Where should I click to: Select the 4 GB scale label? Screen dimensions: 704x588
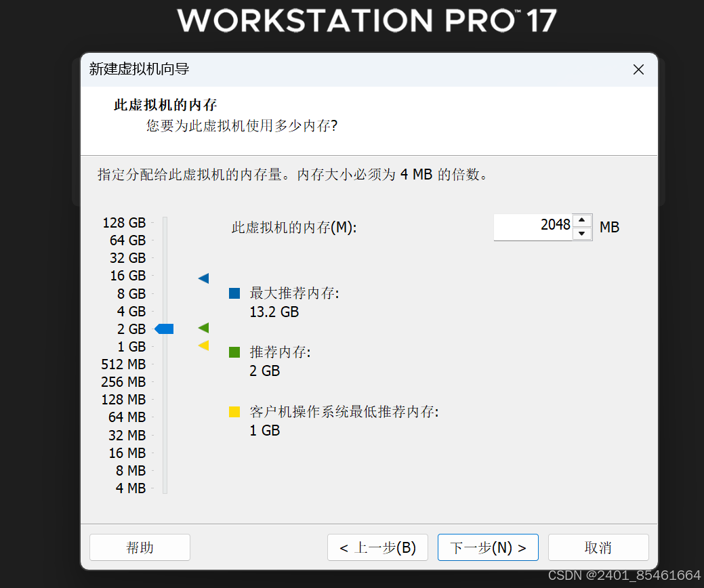click(x=131, y=311)
